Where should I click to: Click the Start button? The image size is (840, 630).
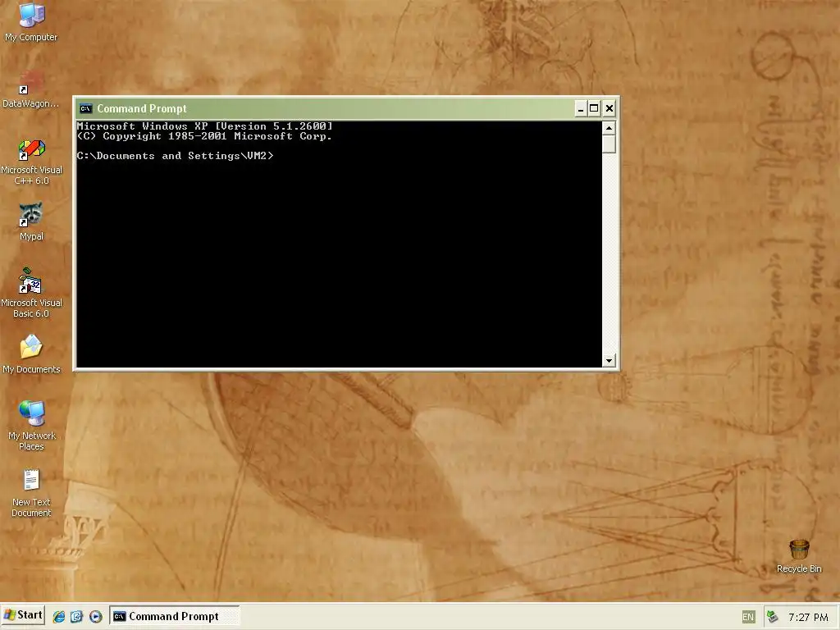(x=23, y=615)
